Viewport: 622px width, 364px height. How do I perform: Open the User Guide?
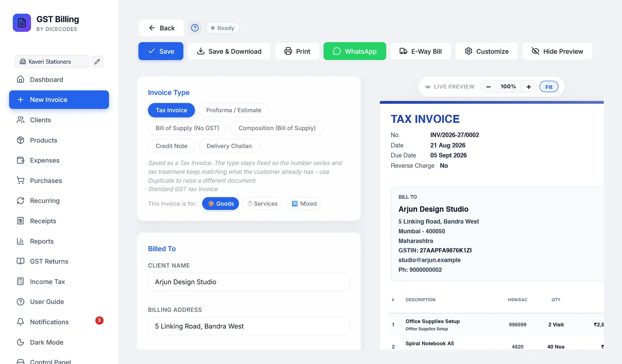[x=59, y=302]
